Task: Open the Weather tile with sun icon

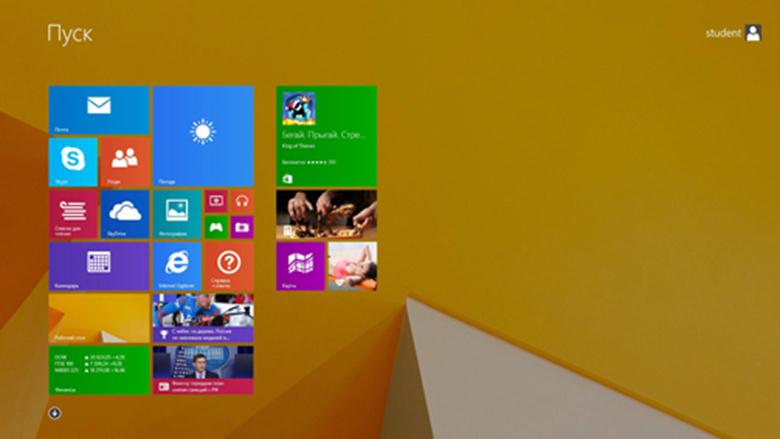Action: pos(203,136)
